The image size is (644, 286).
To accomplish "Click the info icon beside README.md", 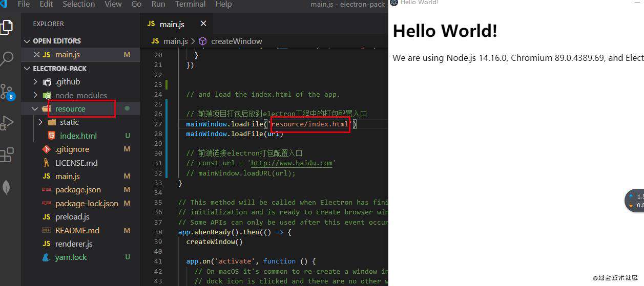I will [47, 230].
